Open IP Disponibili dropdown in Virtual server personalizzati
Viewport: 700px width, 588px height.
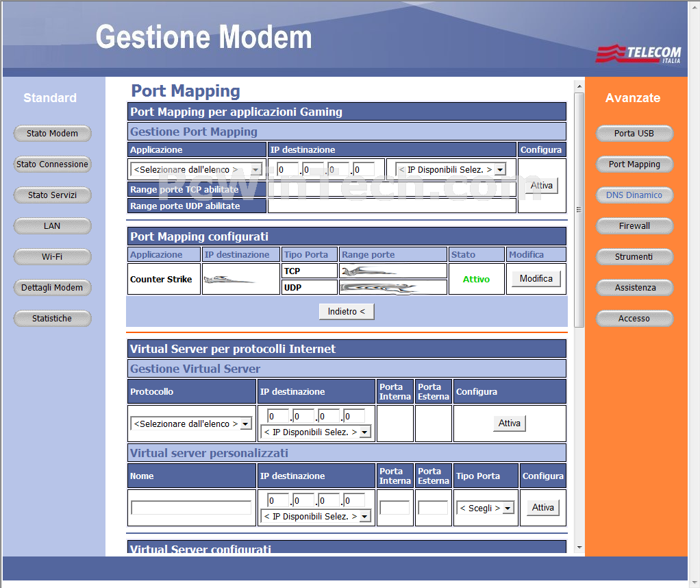(x=316, y=517)
